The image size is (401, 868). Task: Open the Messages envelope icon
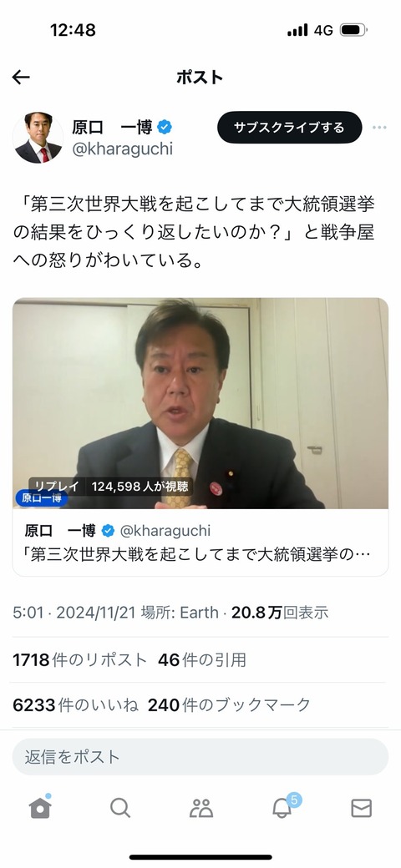361,808
